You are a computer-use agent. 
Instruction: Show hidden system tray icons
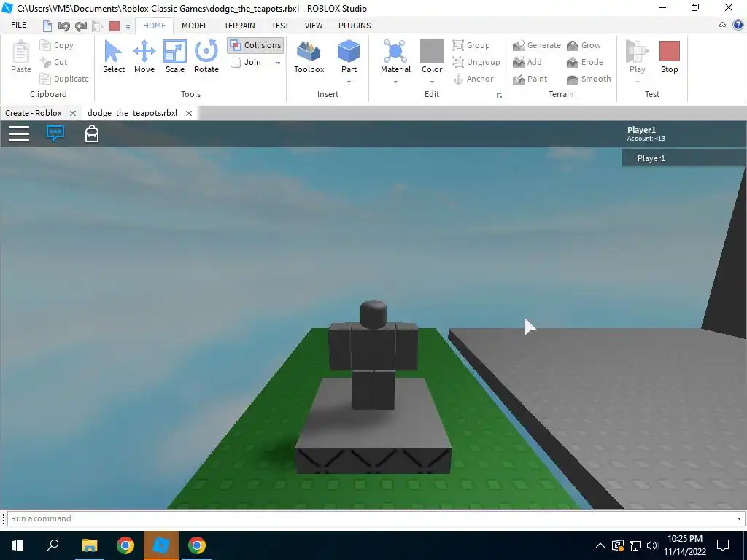point(600,545)
